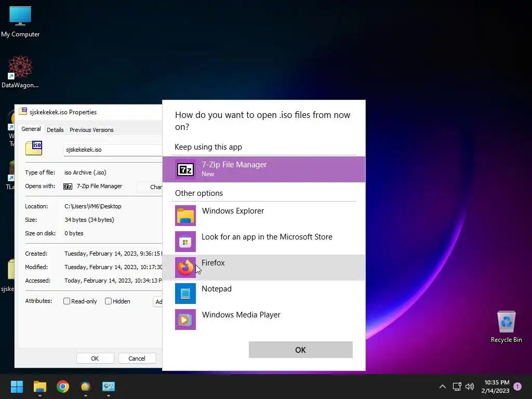
Task: Click the C:\Users\VM6\Desktop location text
Action: tap(92, 206)
